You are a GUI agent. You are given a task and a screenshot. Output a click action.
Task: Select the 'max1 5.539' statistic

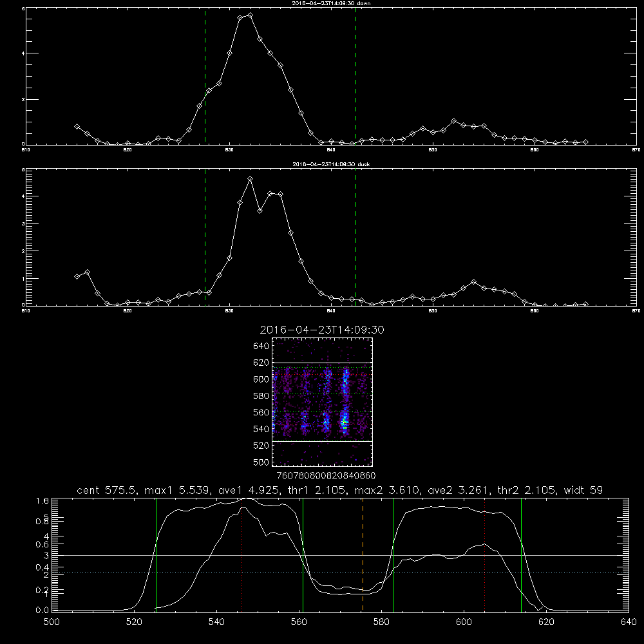pos(178,490)
